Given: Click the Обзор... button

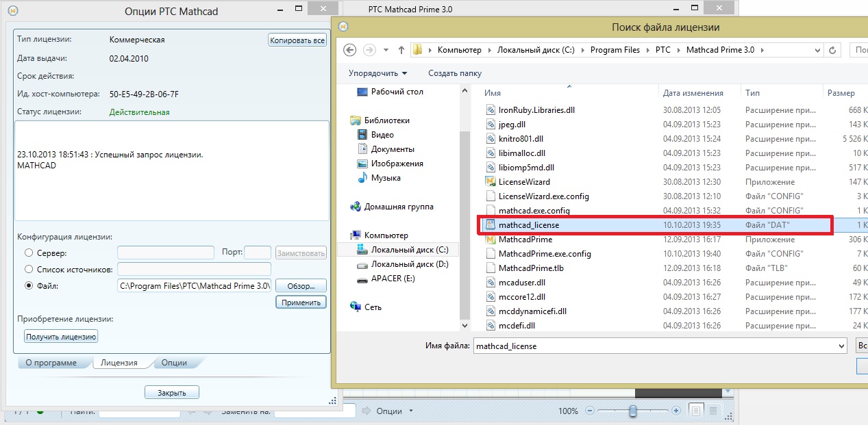Looking at the screenshot, I should click(x=301, y=286).
